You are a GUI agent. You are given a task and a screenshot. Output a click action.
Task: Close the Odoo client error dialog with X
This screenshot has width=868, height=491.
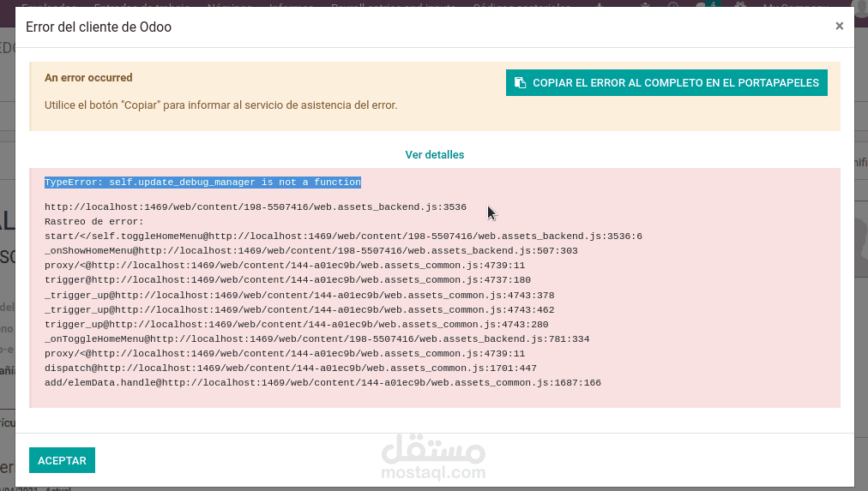click(x=839, y=26)
